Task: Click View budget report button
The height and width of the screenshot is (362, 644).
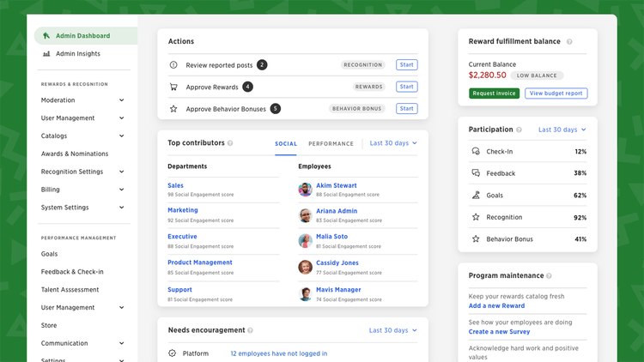Action: coord(556,94)
